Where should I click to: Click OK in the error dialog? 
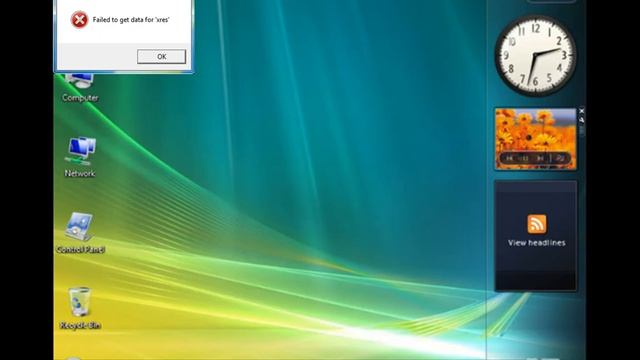click(161, 56)
